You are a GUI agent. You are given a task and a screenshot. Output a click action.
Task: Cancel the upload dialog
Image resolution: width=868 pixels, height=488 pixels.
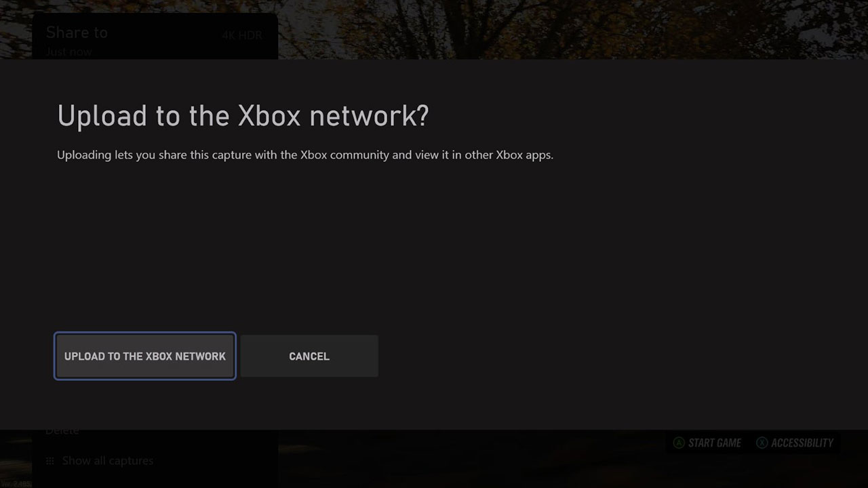(x=309, y=356)
